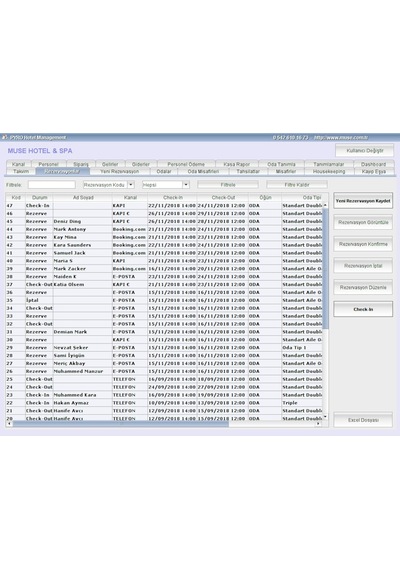Click Yeni Rezervasyon Kaydet button
400x570 pixels.
point(363,201)
